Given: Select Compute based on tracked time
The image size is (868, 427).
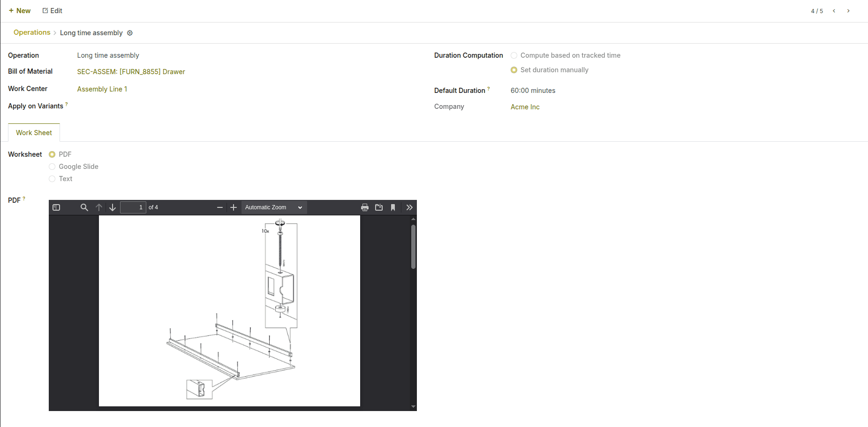Looking at the screenshot, I should (514, 55).
